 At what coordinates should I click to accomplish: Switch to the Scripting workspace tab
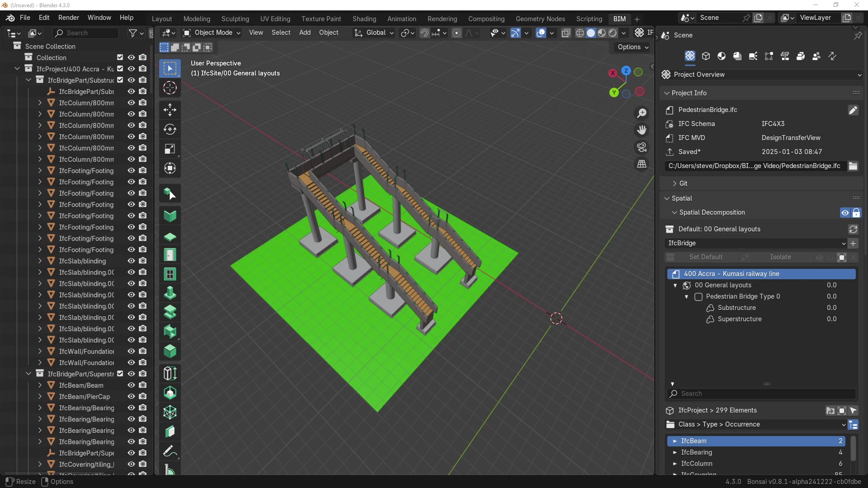(589, 19)
